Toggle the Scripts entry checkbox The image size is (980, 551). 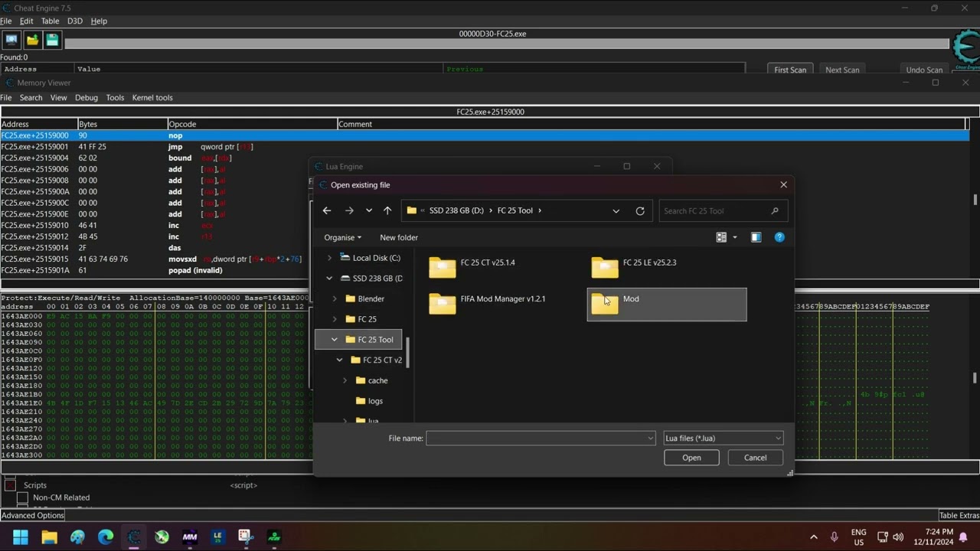(11, 485)
